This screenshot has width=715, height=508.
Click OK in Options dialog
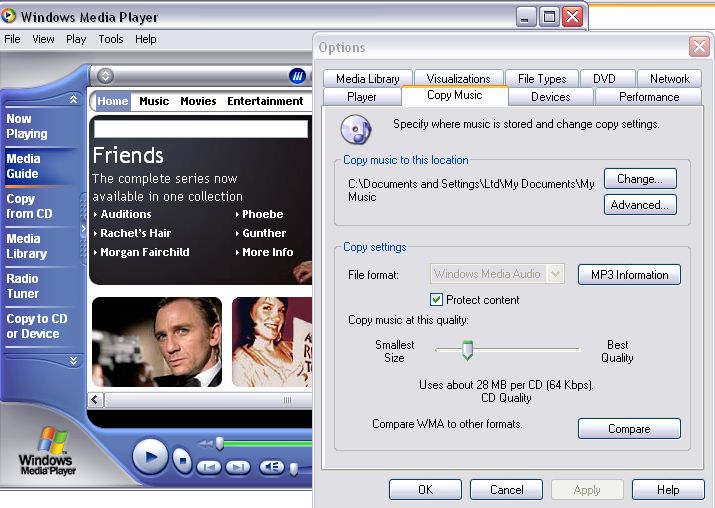click(425, 489)
